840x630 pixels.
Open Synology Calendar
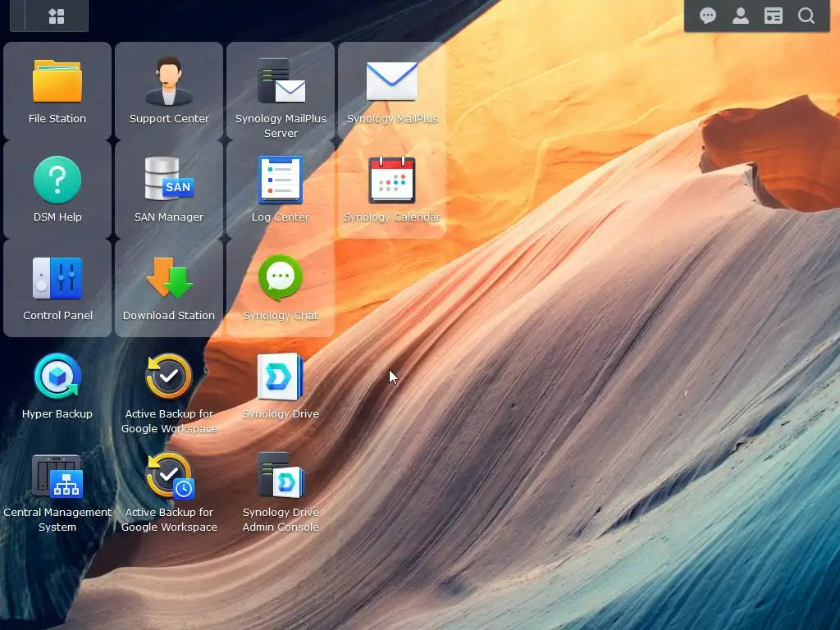tap(391, 180)
